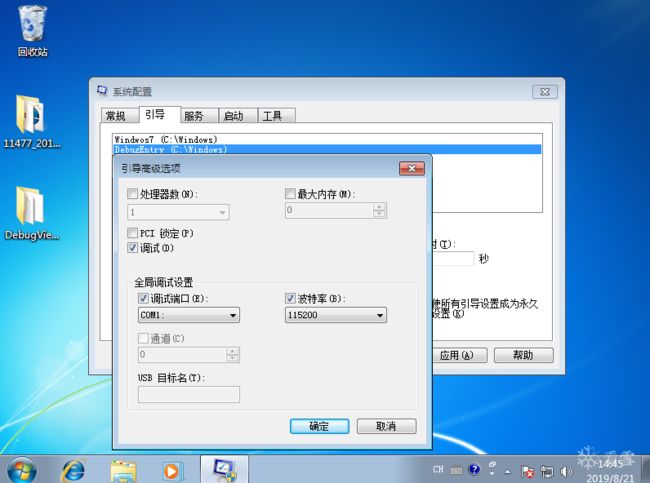Image resolution: width=650 pixels, height=483 pixels.
Task: Click the help question mark tray icon
Action: click(x=474, y=469)
